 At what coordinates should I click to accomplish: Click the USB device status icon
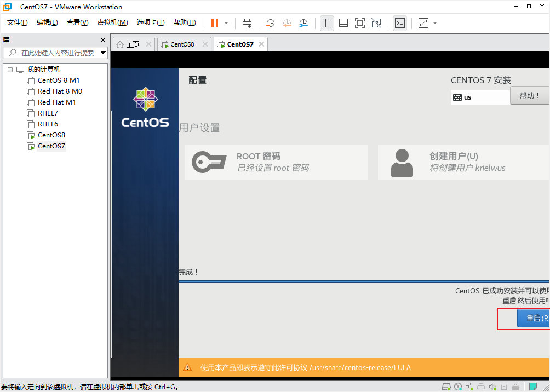click(x=515, y=387)
